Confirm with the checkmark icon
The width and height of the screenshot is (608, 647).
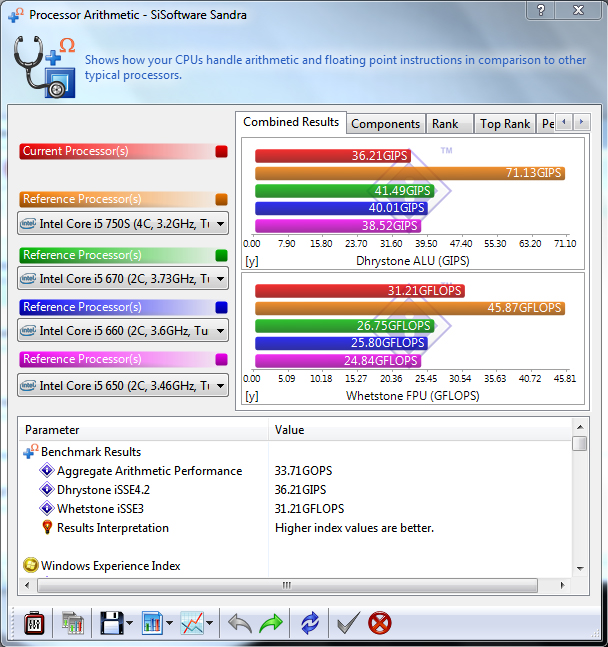[349, 623]
